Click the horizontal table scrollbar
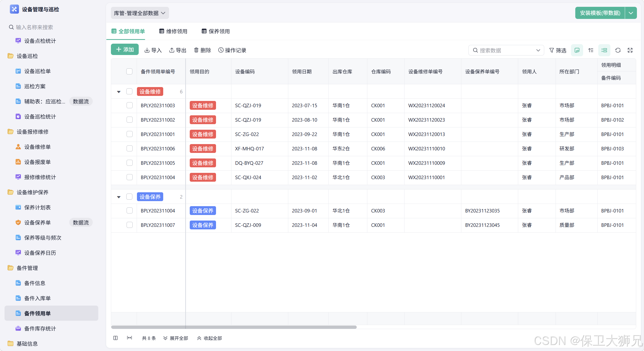 click(x=234, y=327)
